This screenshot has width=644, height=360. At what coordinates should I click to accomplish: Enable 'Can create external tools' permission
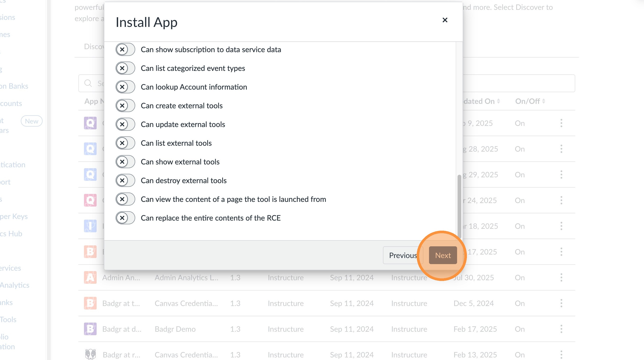(125, 106)
